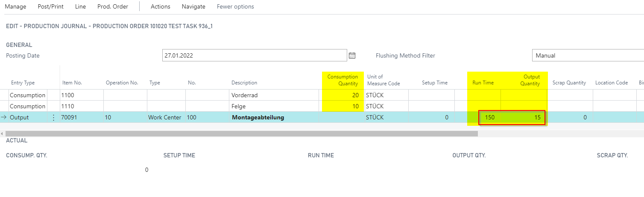Click the Posting Date field

[x=254, y=55]
